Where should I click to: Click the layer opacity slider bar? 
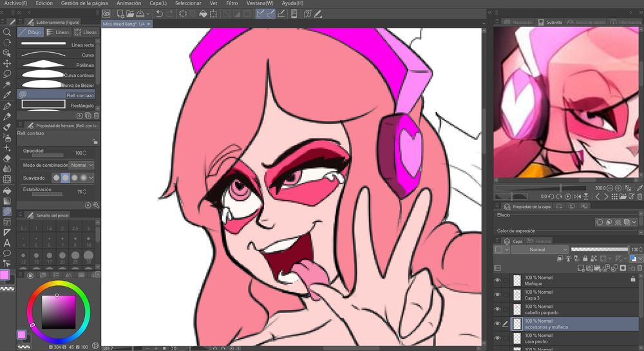[x=599, y=250]
